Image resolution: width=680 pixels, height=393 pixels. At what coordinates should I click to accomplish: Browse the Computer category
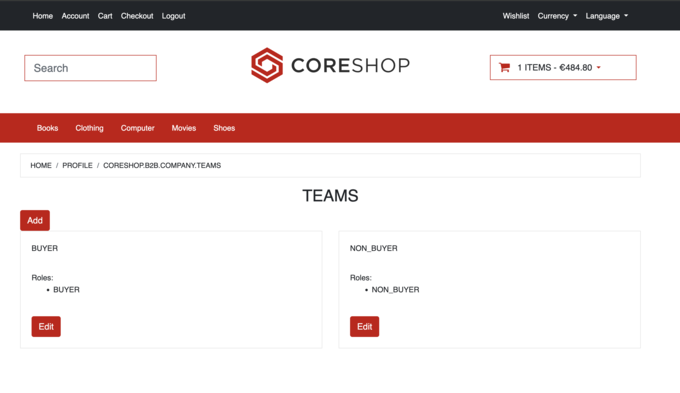(137, 128)
